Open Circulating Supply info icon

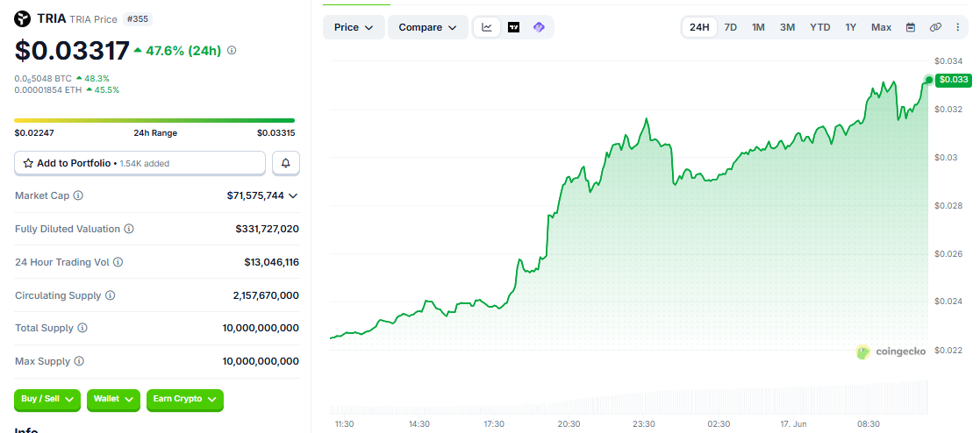[x=110, y=295]
